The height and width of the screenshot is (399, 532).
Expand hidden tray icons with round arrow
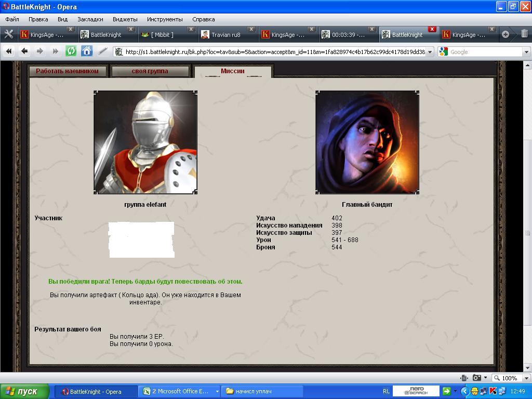click(464, 392)
